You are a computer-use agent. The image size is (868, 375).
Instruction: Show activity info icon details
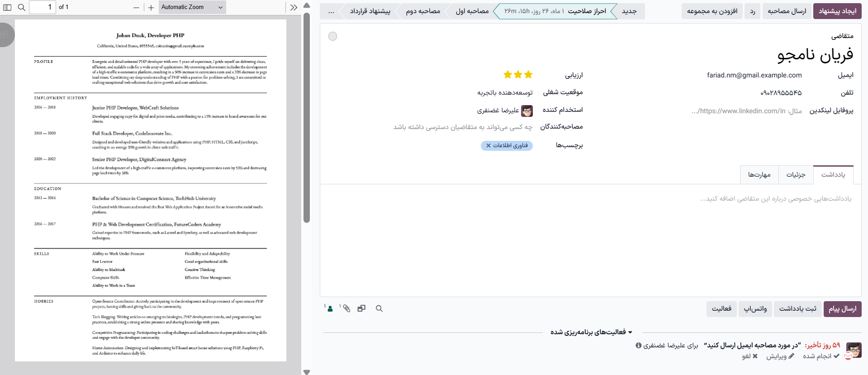click(x=639, y=346)
